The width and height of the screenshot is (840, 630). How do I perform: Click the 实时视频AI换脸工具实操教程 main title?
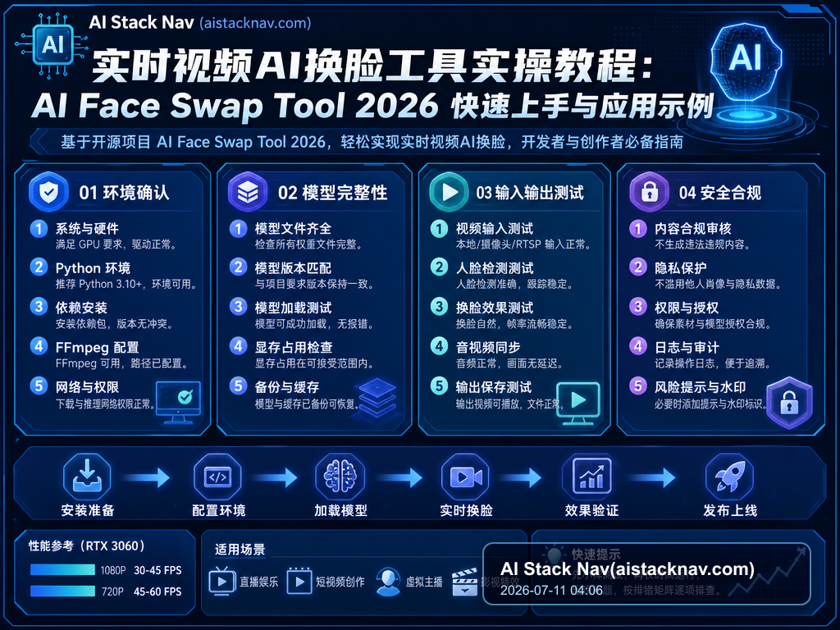[x=372, y=66]
